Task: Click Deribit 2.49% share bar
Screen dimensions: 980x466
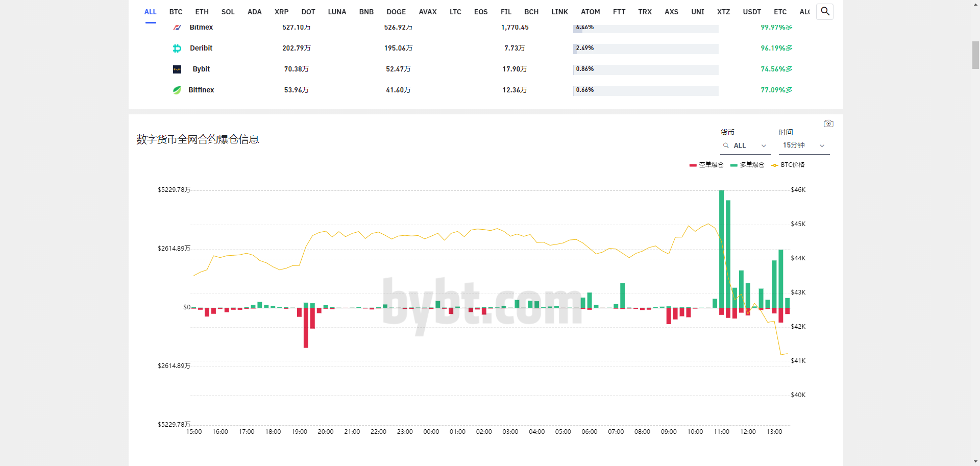Action: tap(646, 48)
